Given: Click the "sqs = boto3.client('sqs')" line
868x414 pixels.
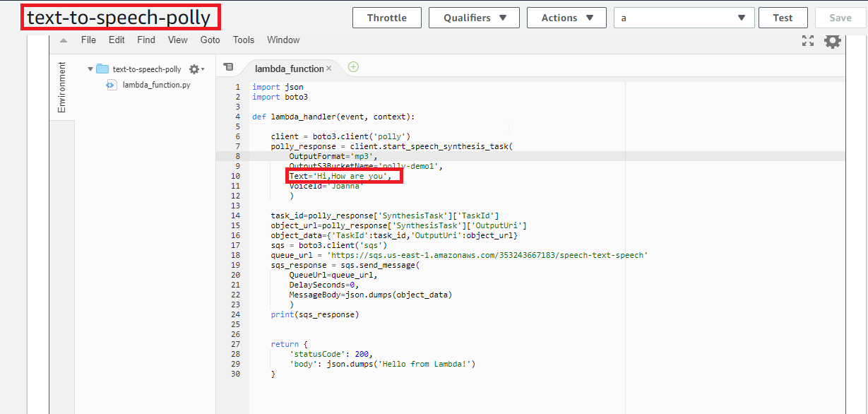Looking at the screenshot, I should coord(328,245).
